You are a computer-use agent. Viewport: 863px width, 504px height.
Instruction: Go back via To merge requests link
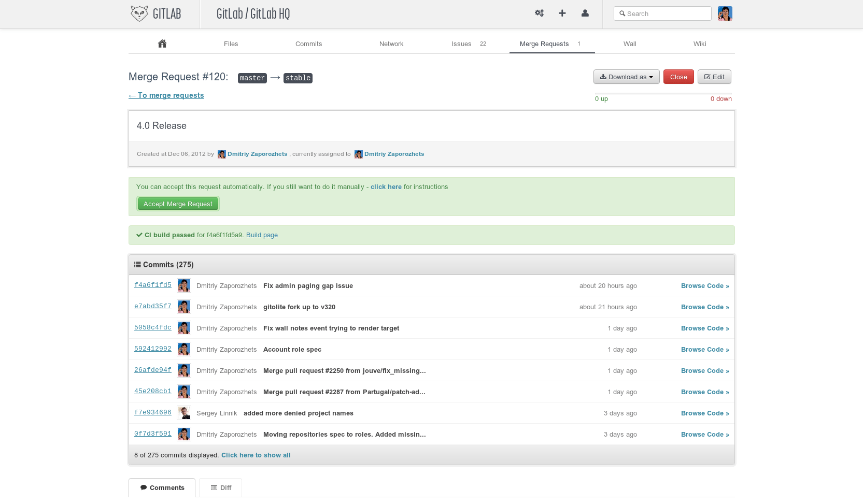(x=166, y=96)
